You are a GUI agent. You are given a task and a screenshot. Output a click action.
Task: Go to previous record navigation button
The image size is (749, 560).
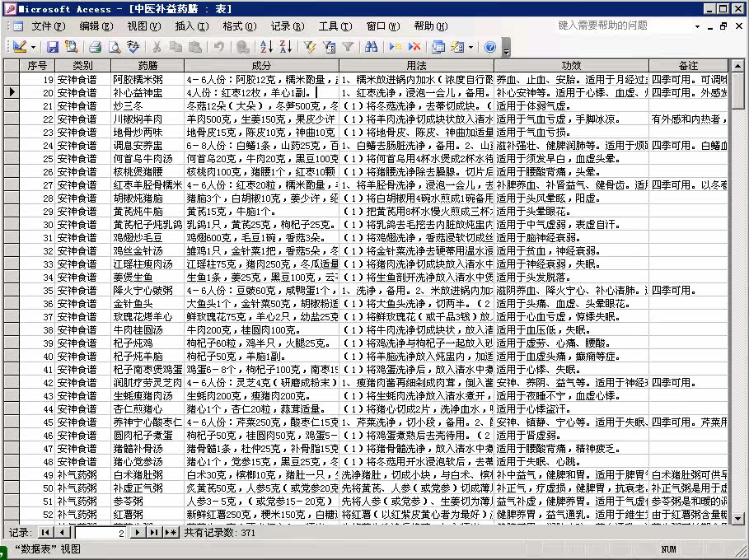click(x=62, y=533)
